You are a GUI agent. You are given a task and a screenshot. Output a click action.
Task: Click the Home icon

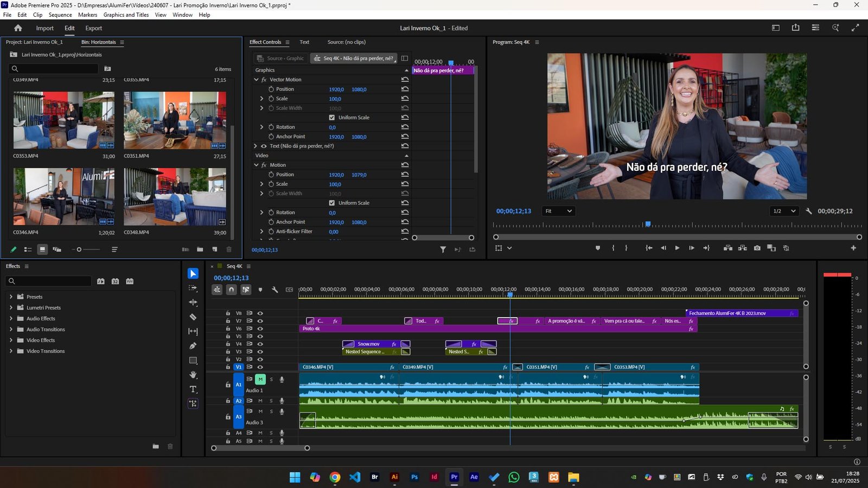[18, 28]
